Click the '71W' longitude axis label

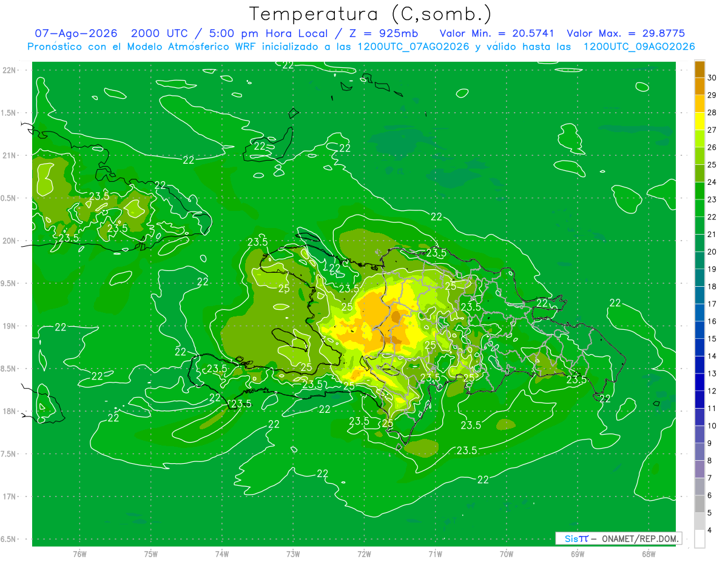(435, 554)
